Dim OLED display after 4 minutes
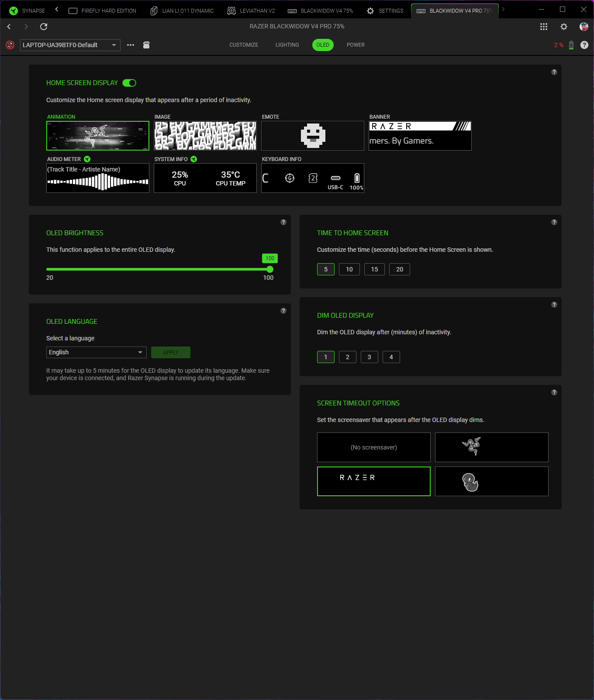Viewport: 594px width, 700px height. [x=391, y=357]
